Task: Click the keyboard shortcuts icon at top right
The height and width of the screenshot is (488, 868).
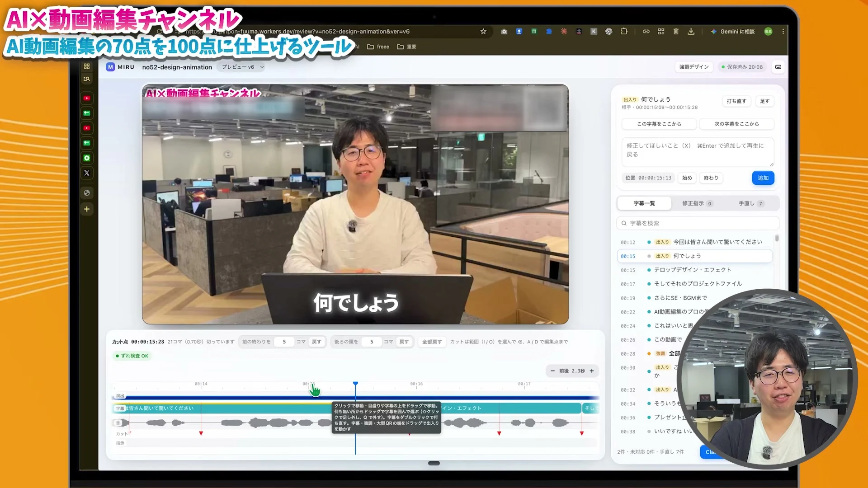Action: pos(778,67)
